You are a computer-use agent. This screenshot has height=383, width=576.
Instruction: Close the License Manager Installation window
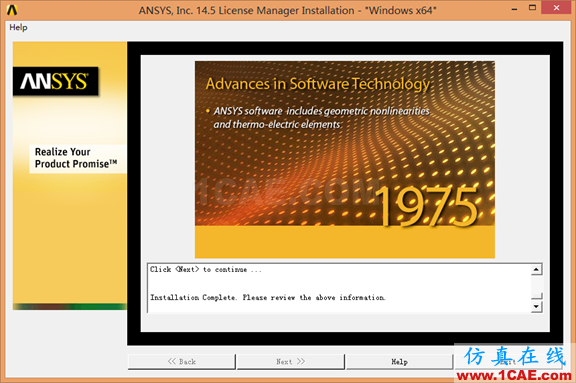click(x=556, y=8)
